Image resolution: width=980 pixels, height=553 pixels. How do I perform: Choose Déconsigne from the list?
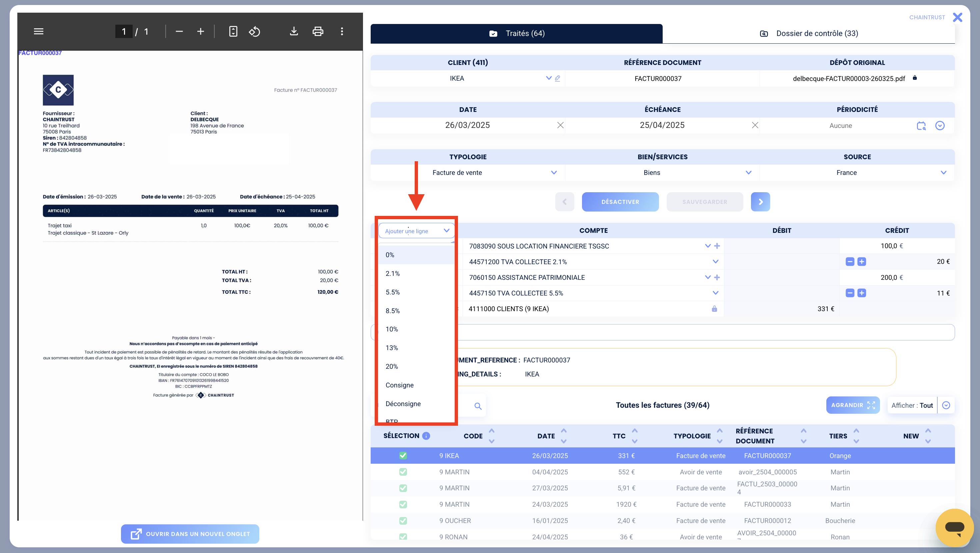[x=417, y=403]
